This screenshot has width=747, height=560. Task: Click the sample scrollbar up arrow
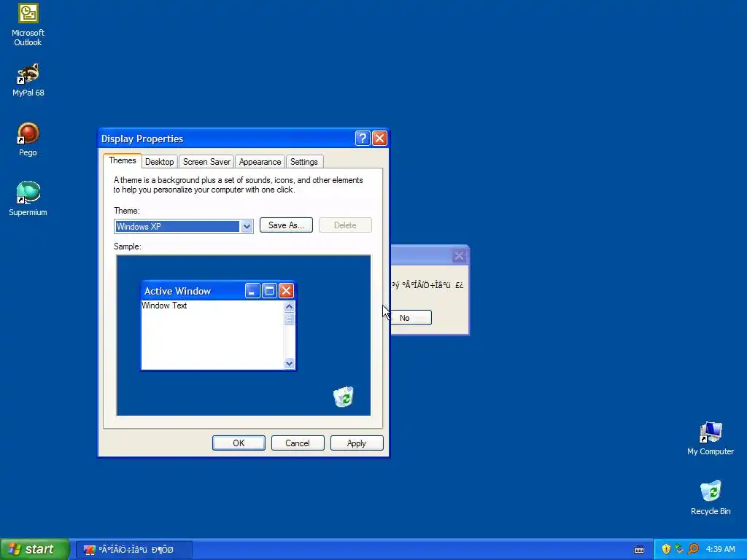click(289, 307)
